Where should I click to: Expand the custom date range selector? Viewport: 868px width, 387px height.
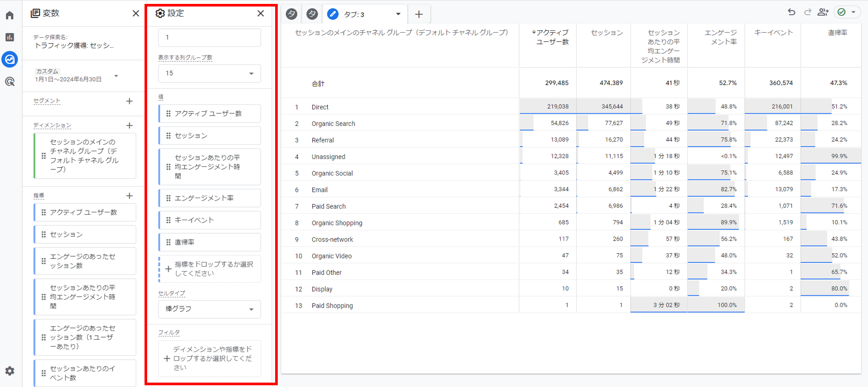tap(116, 76)
